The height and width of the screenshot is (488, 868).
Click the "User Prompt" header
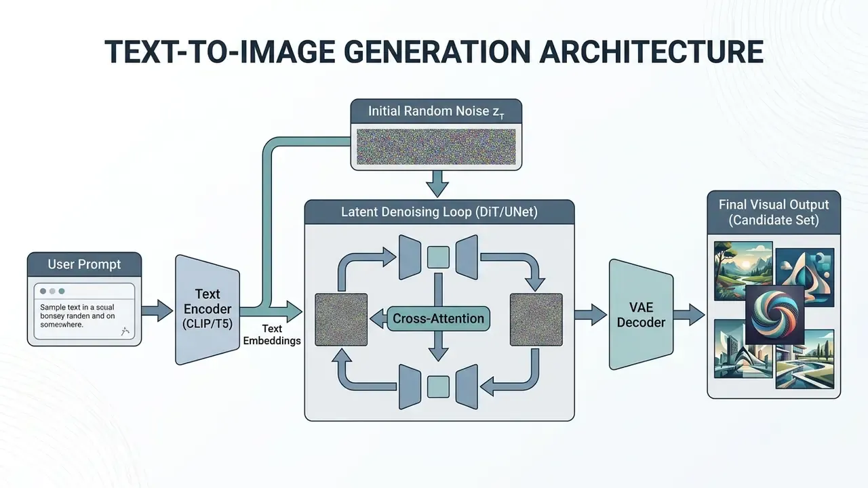click(x=85, y=264)
